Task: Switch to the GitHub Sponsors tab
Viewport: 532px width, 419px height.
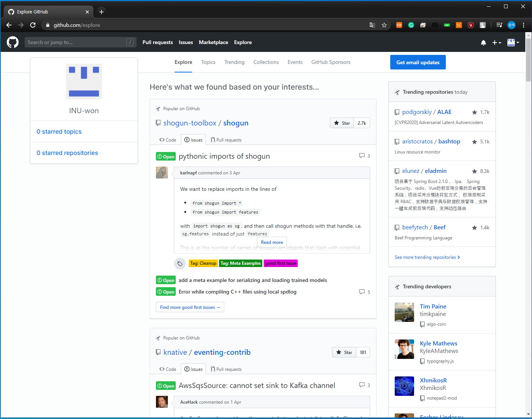Action: (x=331, y=62)
